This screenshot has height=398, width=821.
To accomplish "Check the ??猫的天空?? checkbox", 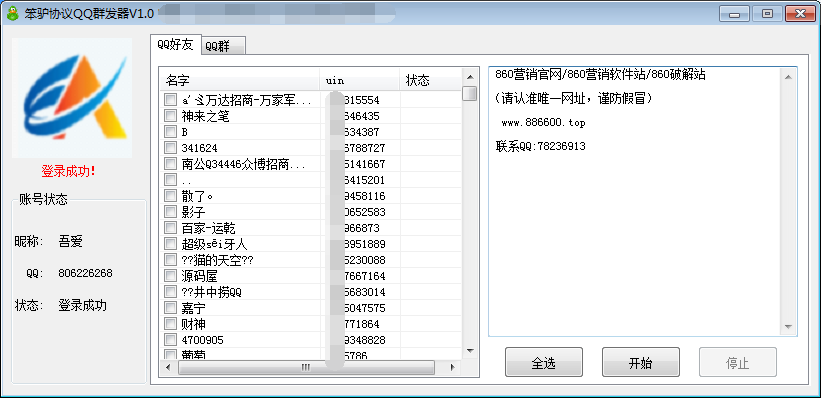I will coord(170,260).
